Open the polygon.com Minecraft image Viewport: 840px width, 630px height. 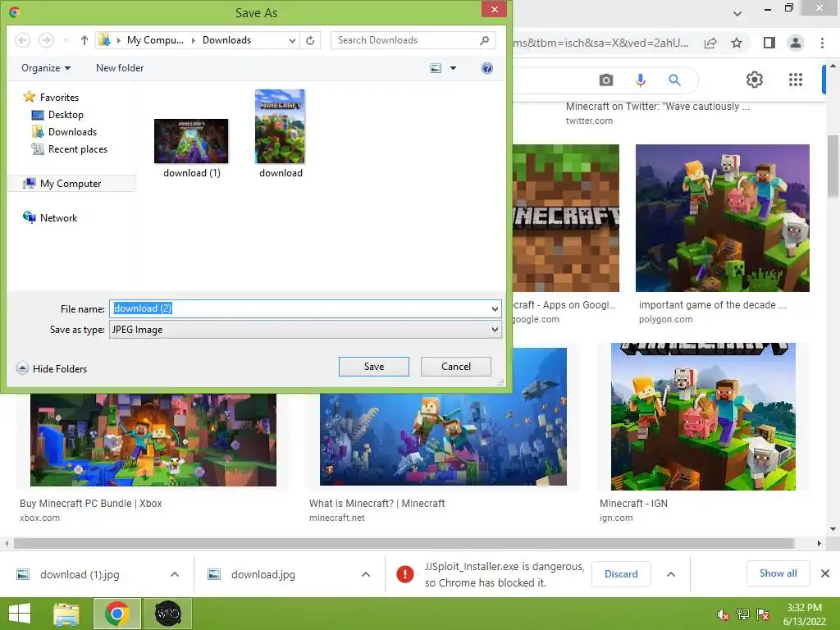[x=722, y=218]
